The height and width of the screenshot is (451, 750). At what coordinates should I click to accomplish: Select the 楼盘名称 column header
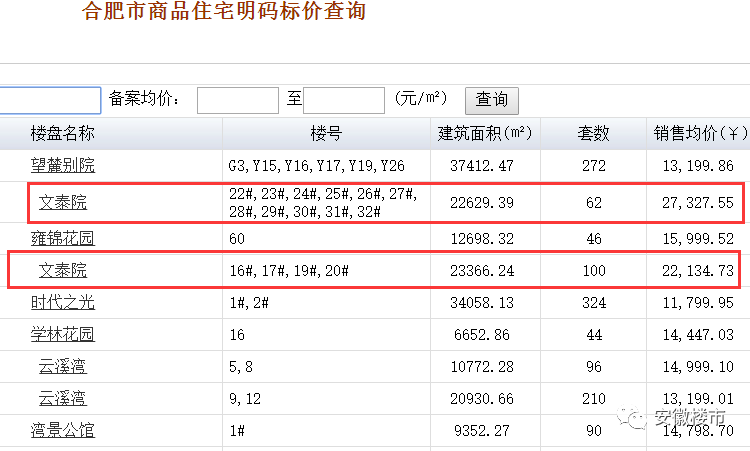(63, 133)
